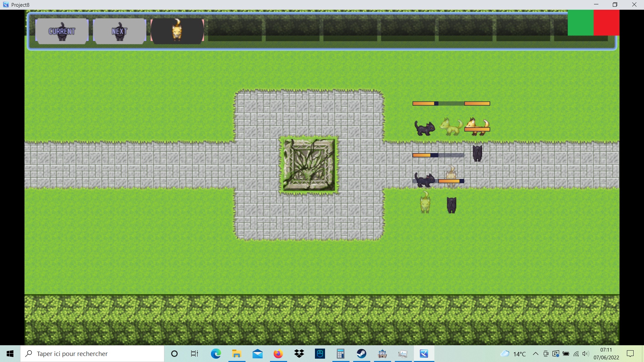Click the red indicator square in the top corner
Screen dimensions: 644x362
tap(606, 22)
